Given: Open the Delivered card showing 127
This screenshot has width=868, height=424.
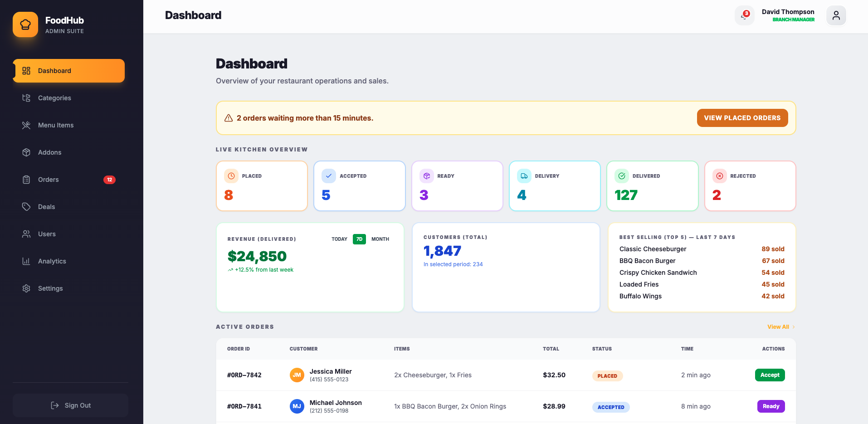Looking at the screenshot, I should [653, 186].
